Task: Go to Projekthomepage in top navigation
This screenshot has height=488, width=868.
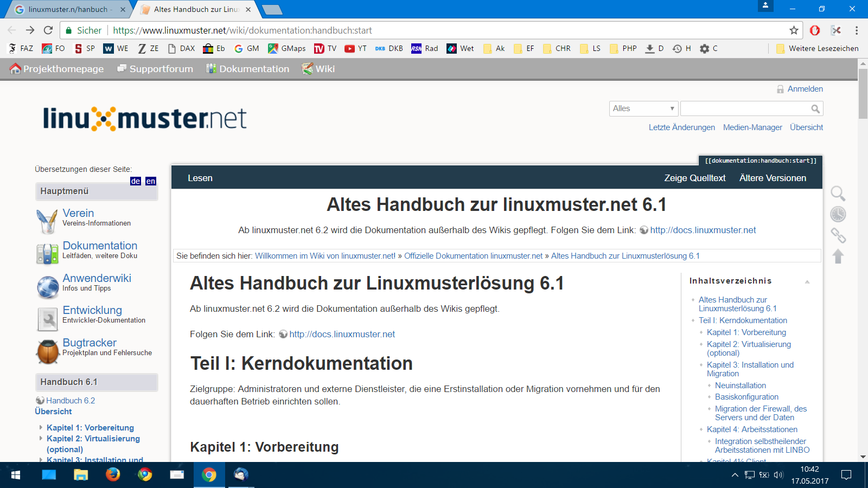Action: tap(57, 69)
